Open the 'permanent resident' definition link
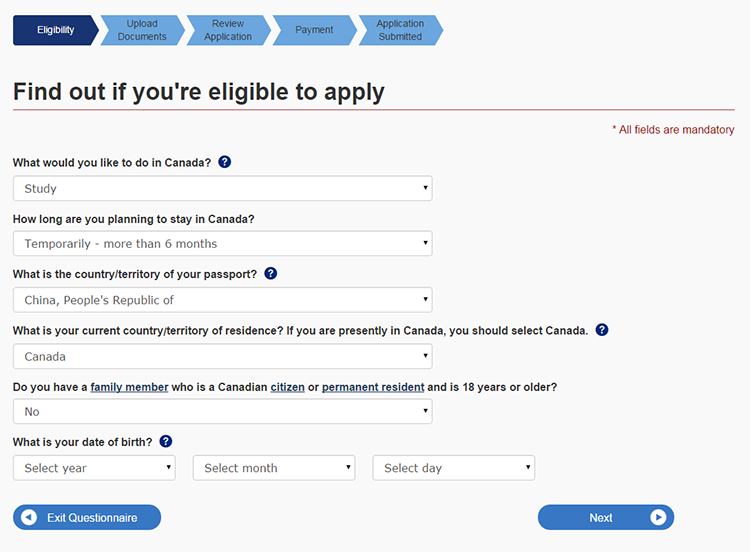Image resolution: width=750 pixels, height=552 pixels. coord(373,386)
